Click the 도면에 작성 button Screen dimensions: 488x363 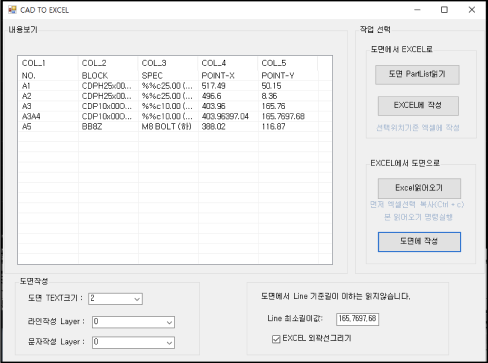419,242
